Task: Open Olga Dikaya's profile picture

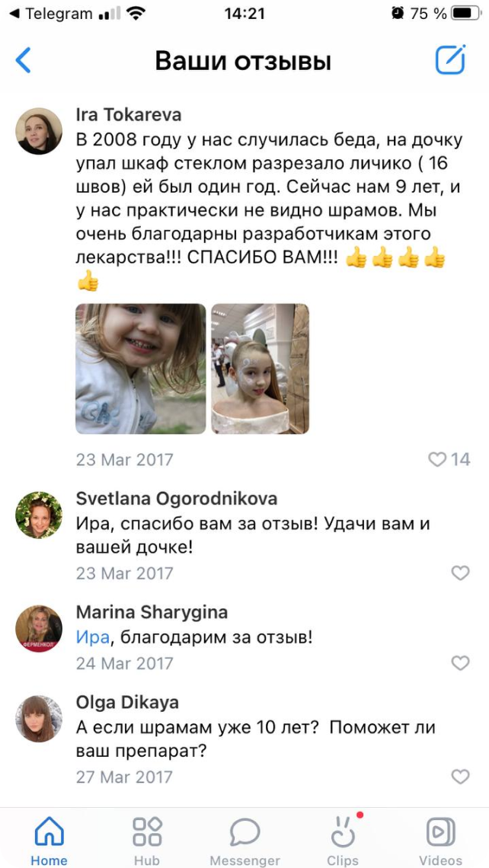Action: click(x=39, y=719)
